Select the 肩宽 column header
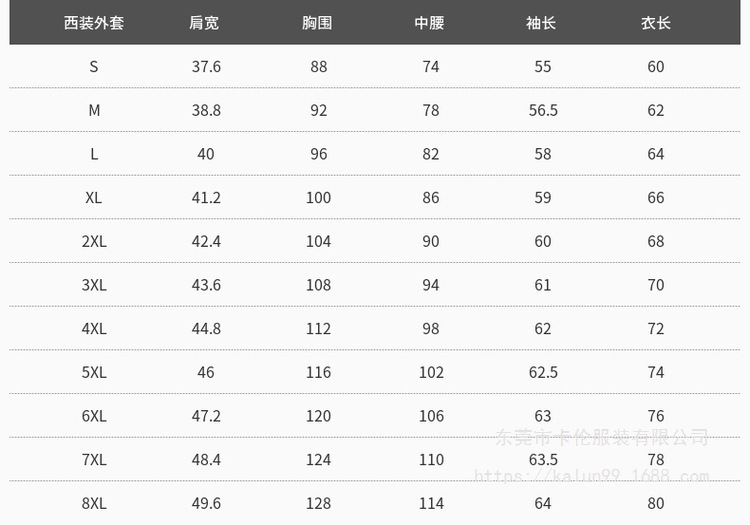750x525 pixels. (205, 23)
